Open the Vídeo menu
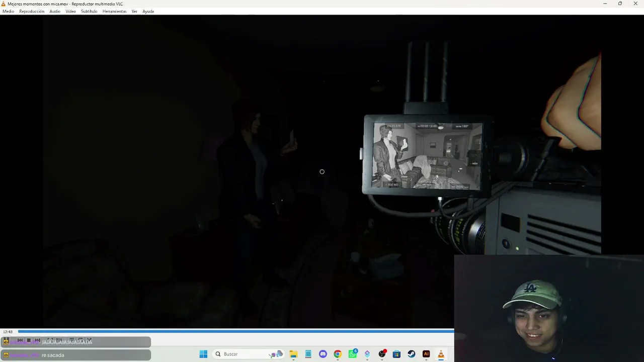644x362 pixels. tap(70, 11)
